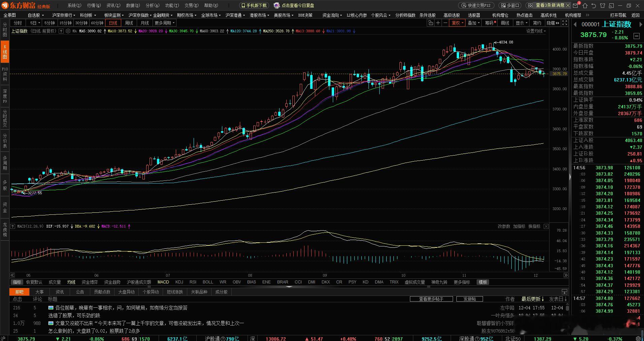Select the 日线 daily period
This screenshot has height=341, width=644.
coord(113,23)
